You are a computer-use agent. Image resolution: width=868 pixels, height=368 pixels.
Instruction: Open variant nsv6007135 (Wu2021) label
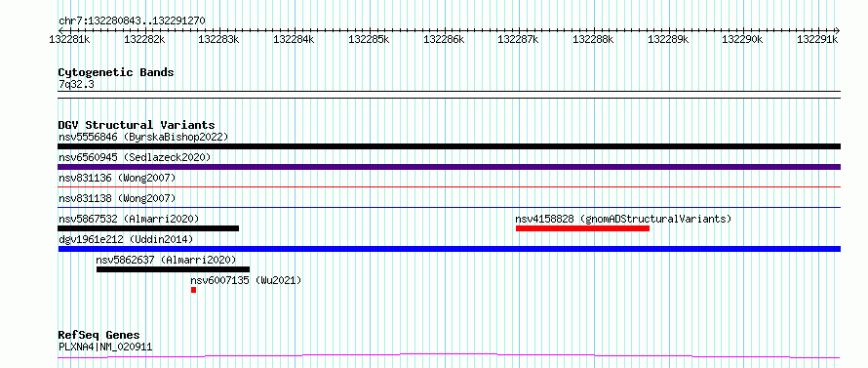246,280
